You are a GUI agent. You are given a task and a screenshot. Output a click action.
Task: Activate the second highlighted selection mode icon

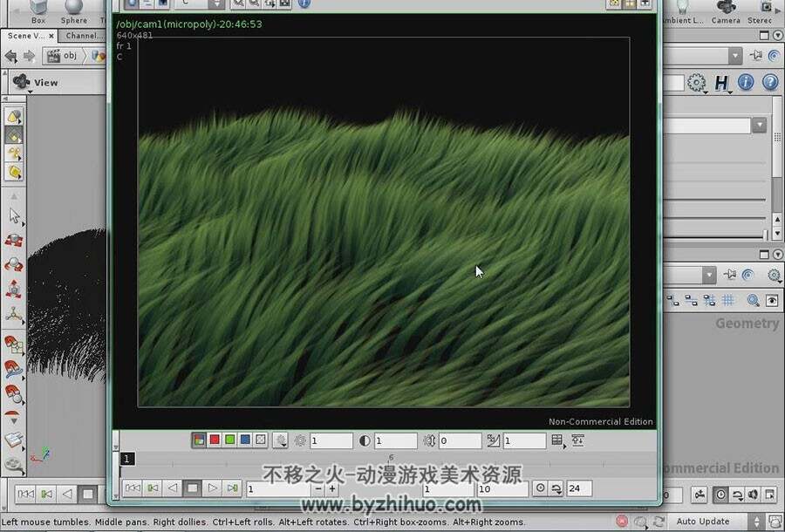14,135
